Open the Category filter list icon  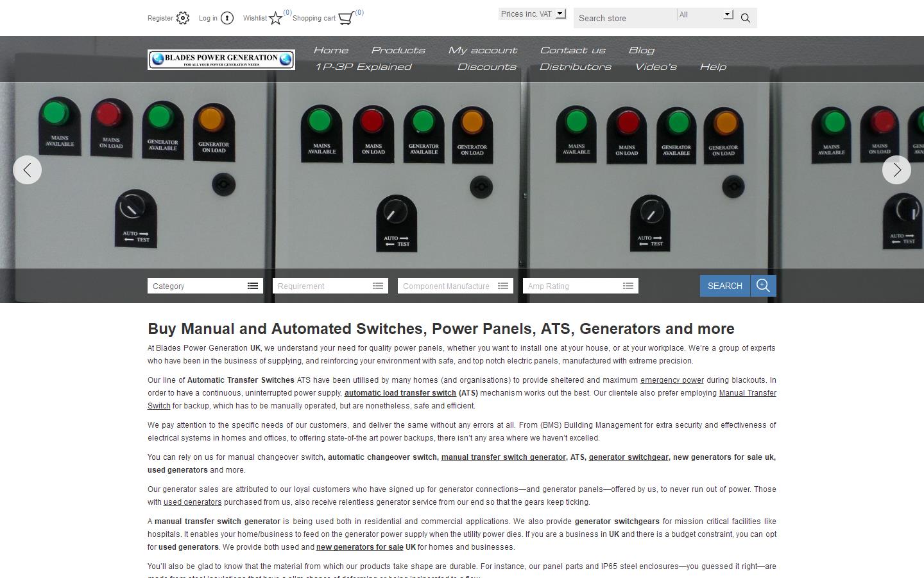252,285
